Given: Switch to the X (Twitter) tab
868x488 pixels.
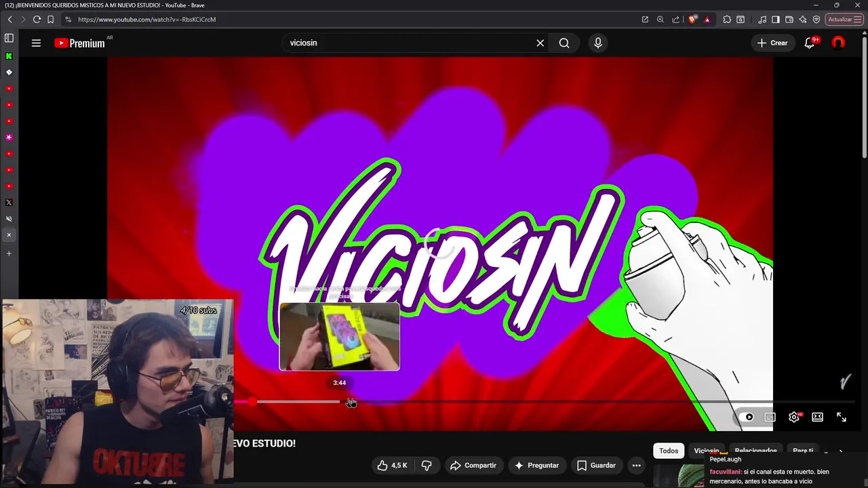Looking at the screenshot, I should coord(9,203).
